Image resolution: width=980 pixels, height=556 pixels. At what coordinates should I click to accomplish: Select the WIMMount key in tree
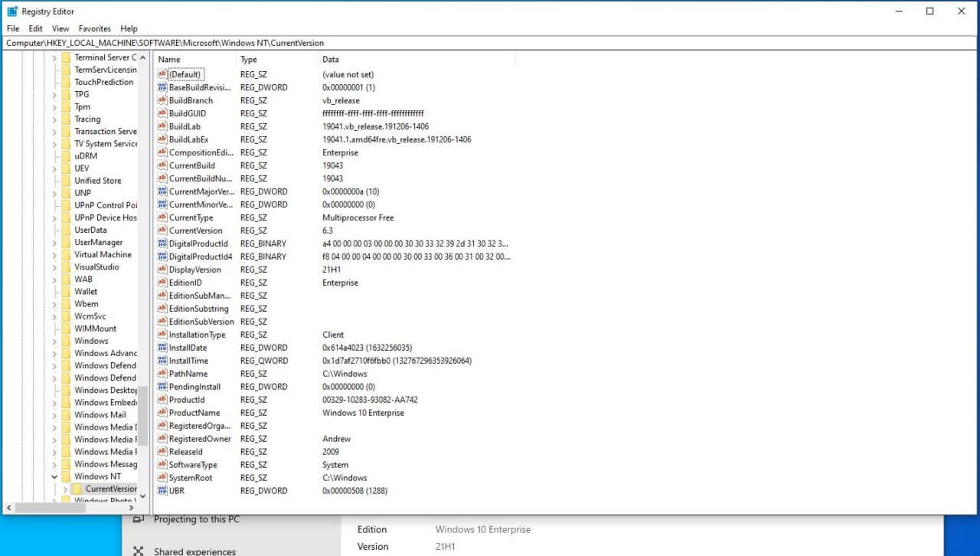[95, 329]
